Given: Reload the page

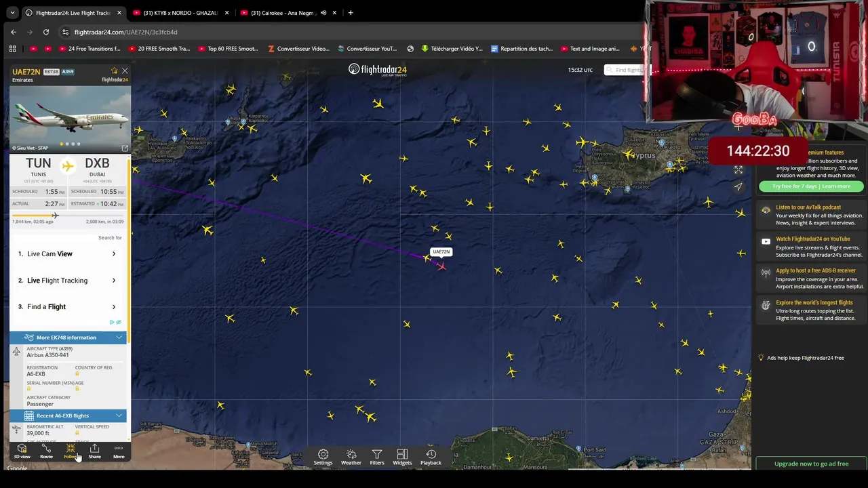Looking at the screenshot, I should click(46, 32).
